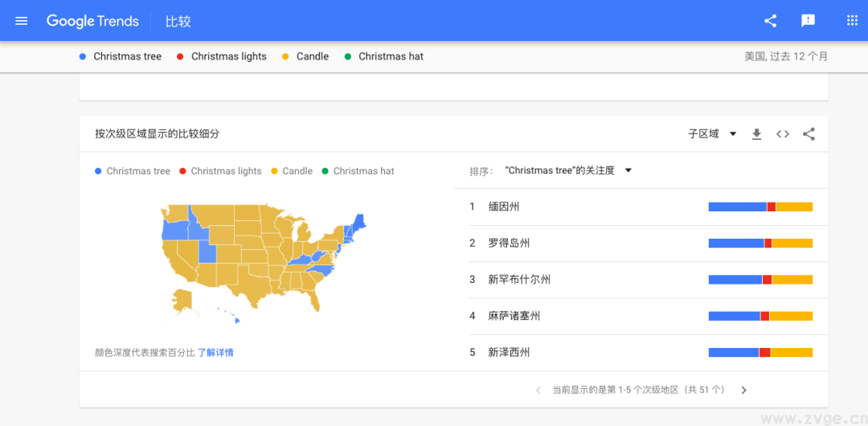Go to next page of subregions
The image size is (868, 426).
743,390
